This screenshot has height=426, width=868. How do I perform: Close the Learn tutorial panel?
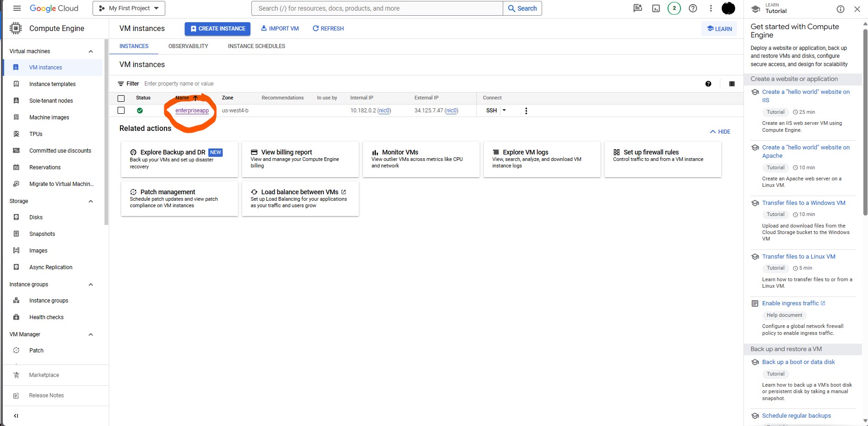point(857,9)
